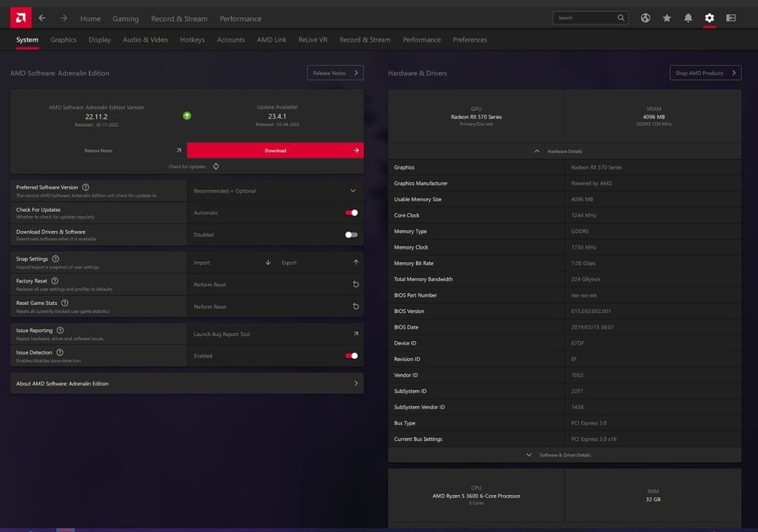Click Factory Reset perform reset icon
This screenshot has width=758, height=532.
[356, 285]
